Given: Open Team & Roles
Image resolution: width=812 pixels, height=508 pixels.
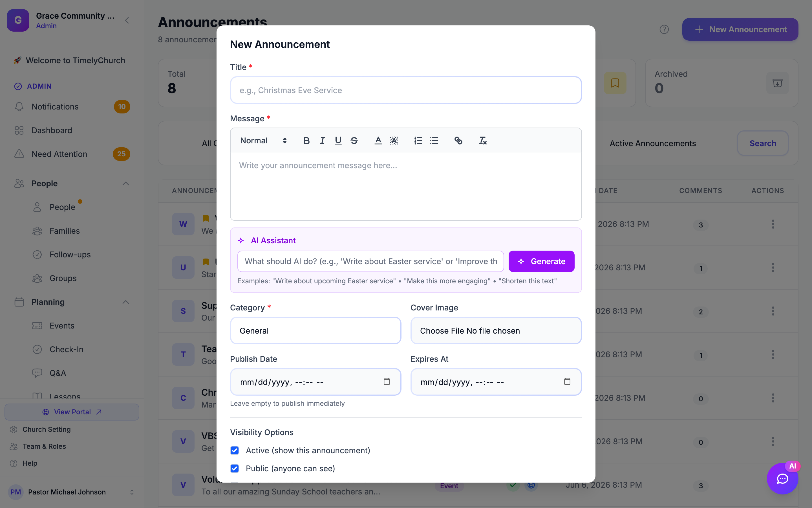Looking at the screenshot, I should pyautogui.click(x=44, y=446).
